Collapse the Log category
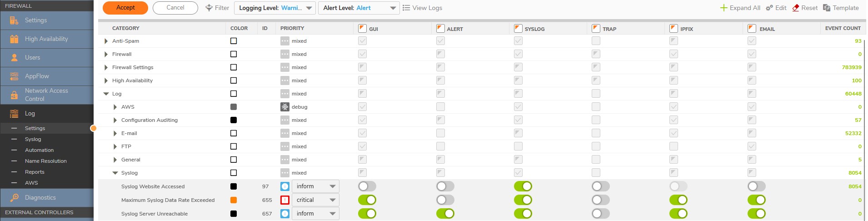868x221 pixels. [106, 94]
